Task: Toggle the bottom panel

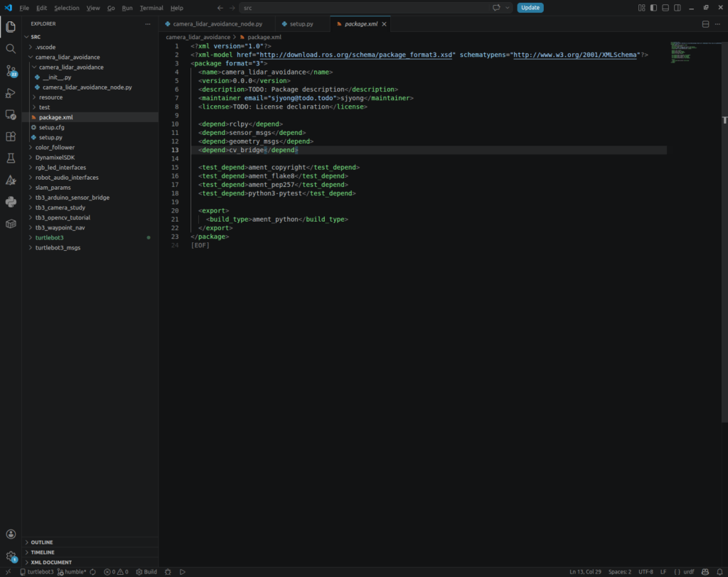Action: point(665,7)
